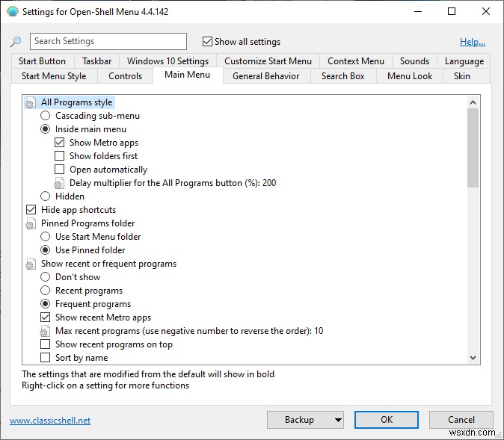
Task: Uncheck Show recent Metro apps
Action: click(45, 317)
